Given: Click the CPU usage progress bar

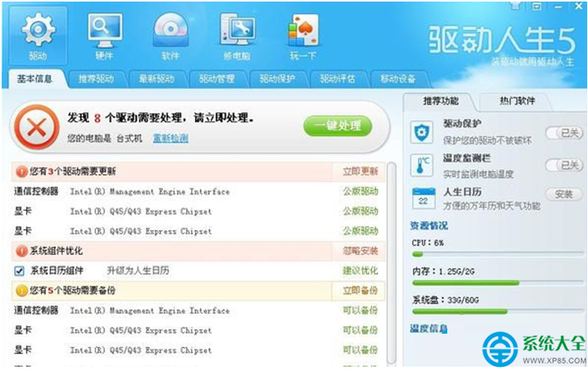Looking at the screenshot, I should click(x=498, y=254).
